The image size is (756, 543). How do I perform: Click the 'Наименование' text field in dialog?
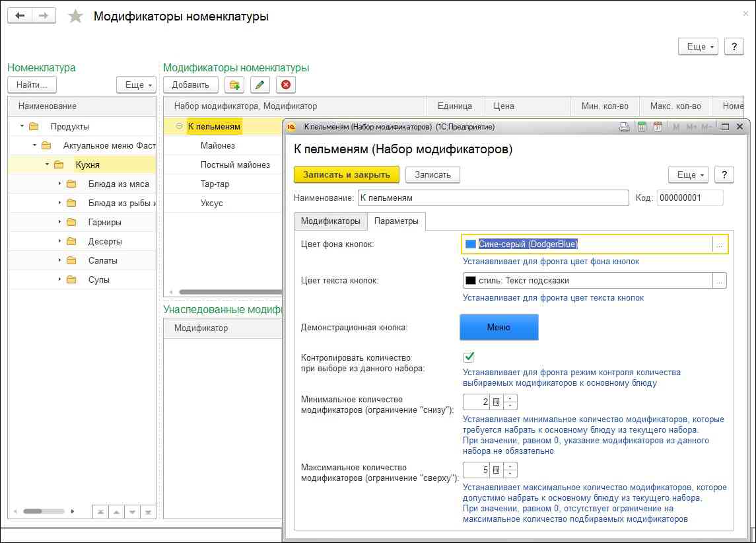pos(493,198)
